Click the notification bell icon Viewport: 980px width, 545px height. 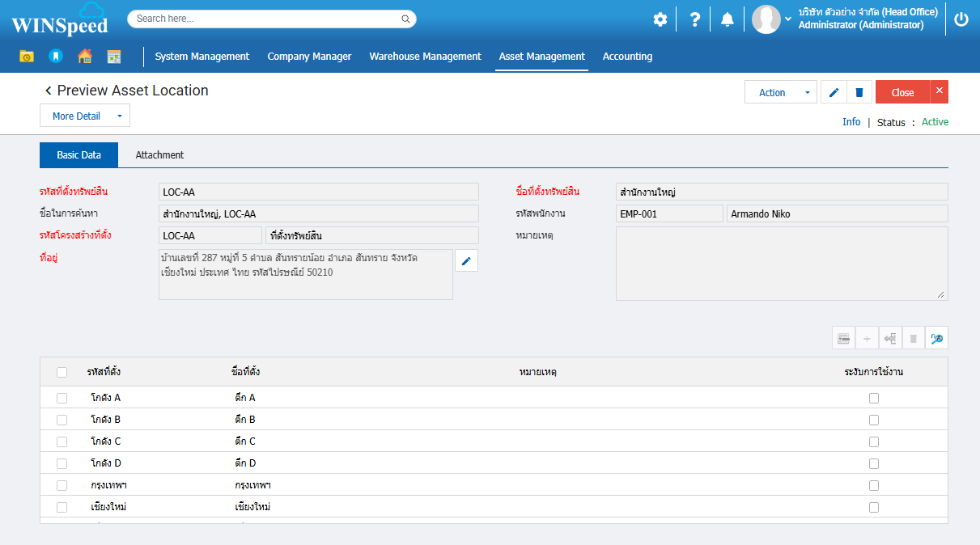tap(727, 19)
